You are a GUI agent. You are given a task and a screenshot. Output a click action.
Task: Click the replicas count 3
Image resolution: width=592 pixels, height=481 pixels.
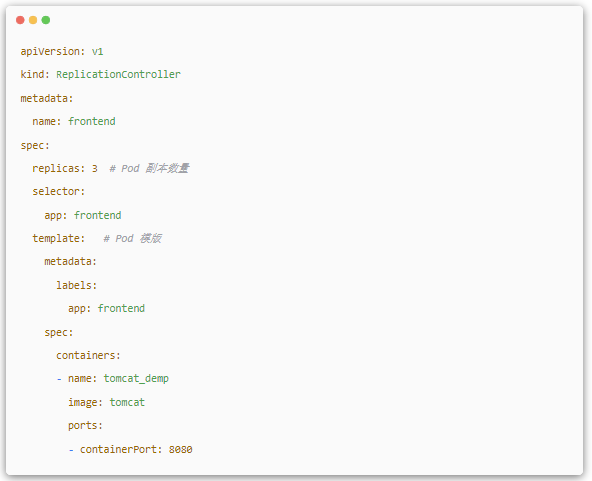[x=95, y=168]
